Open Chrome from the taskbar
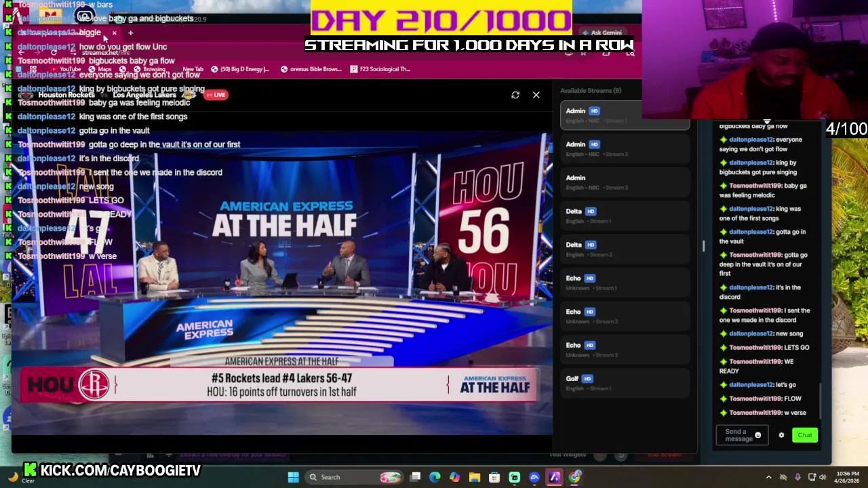Viewport: 868px width, 488px height. click(574, 477)
